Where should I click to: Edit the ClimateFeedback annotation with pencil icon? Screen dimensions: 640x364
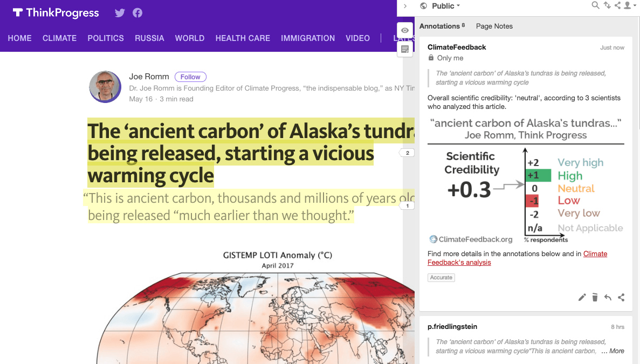click(x=582, y=298)
